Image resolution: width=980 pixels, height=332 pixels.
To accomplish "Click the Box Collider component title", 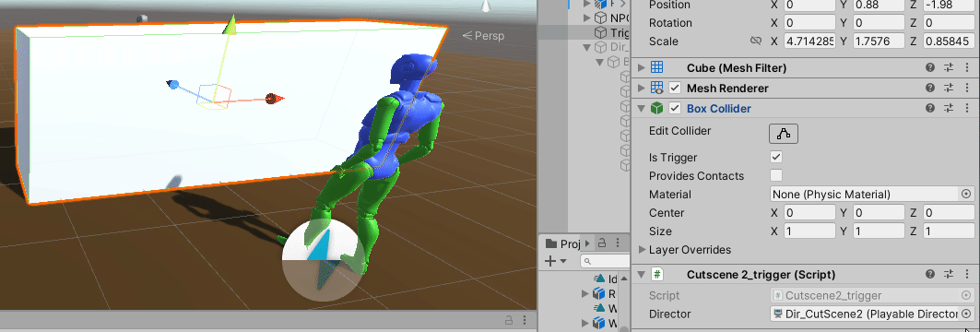I will click(719, 108).
